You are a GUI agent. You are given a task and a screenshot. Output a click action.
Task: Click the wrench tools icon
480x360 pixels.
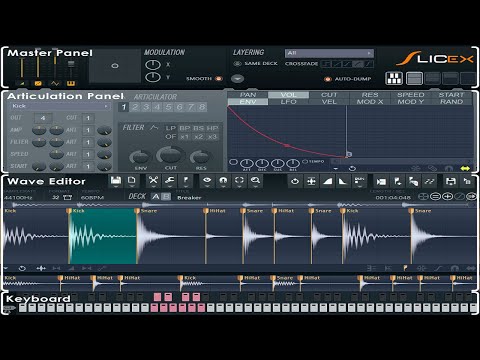[x=169, y=180]
